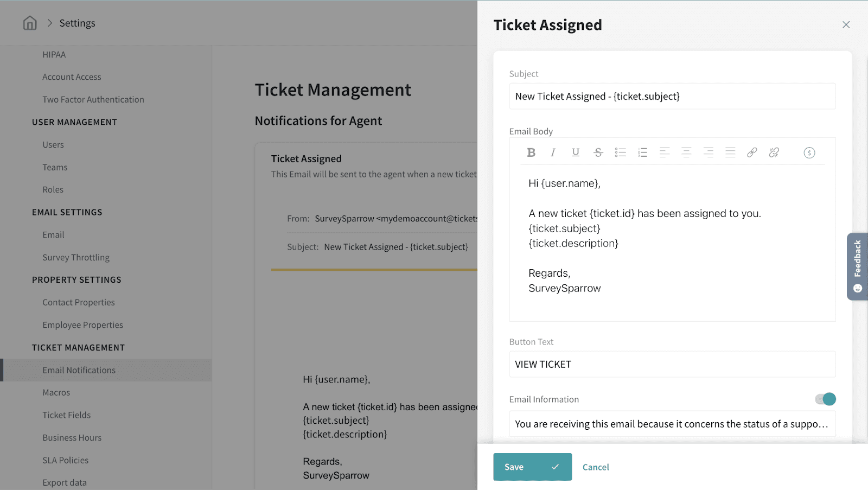868x490 pixels.
Task: Insert a hyperlink in email body
Action: [x=752, y=152]
